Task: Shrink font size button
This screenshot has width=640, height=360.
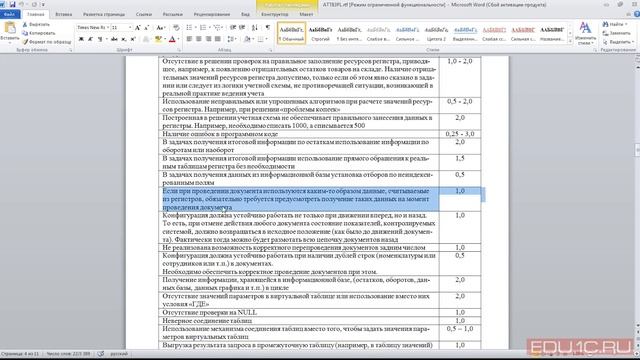Action: [147, 27]
